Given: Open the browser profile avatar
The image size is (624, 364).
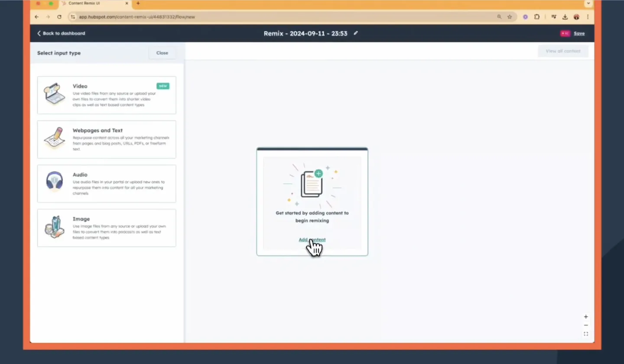Looking at the screenshot, I should (576, 17).
